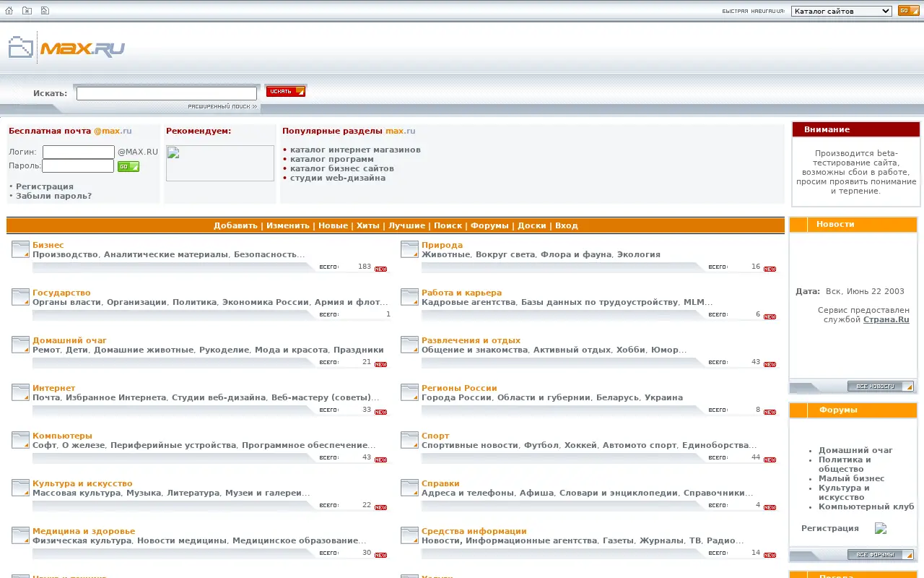924x578 pixels.
Task: Open каталог программ link
Action: (332, 159)
